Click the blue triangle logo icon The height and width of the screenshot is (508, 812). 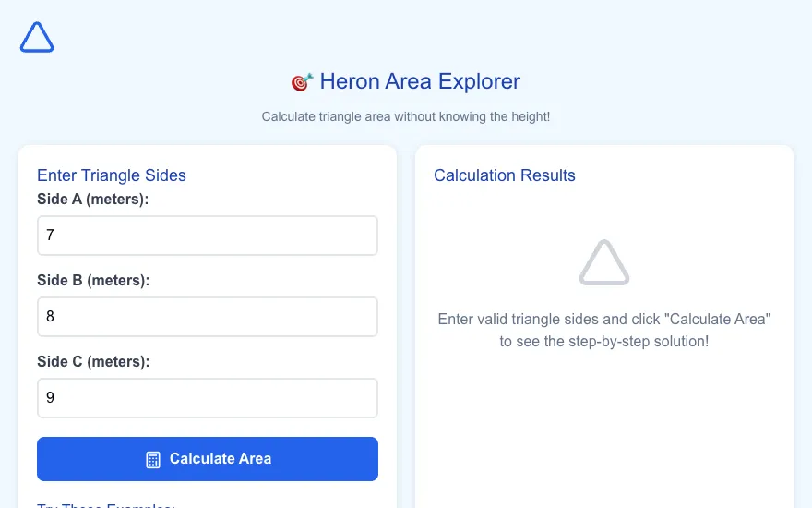pyautogui.click(x=37, y=37)
